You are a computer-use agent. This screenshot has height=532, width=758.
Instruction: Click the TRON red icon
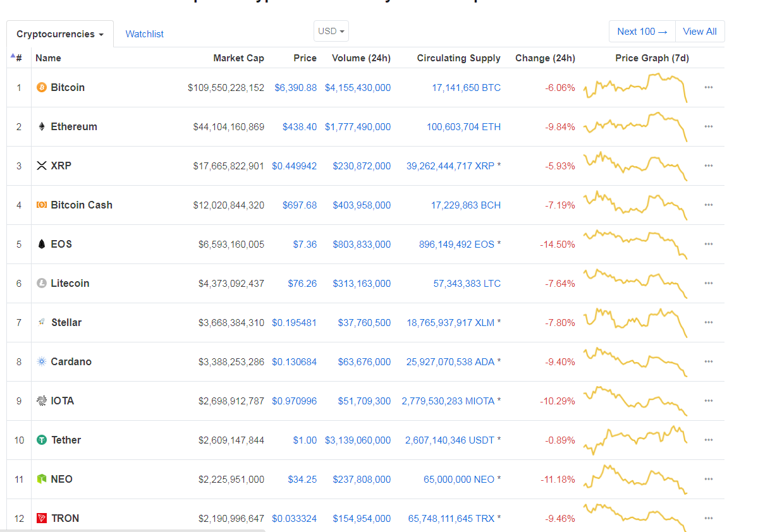(x=42, y=518)
